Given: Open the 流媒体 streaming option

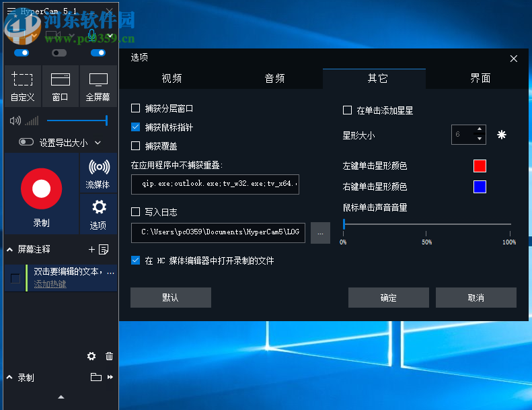Looking at the screenshot, I should [x=98, y=173].
